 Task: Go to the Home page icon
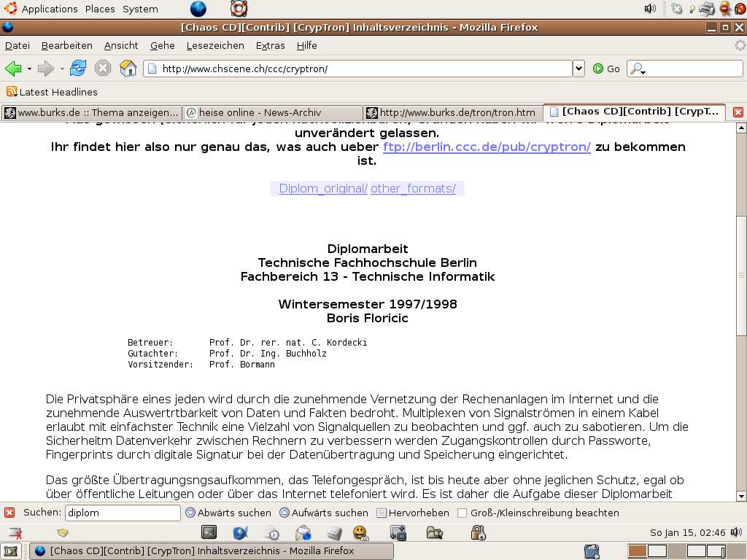click(x=128, y=69)
